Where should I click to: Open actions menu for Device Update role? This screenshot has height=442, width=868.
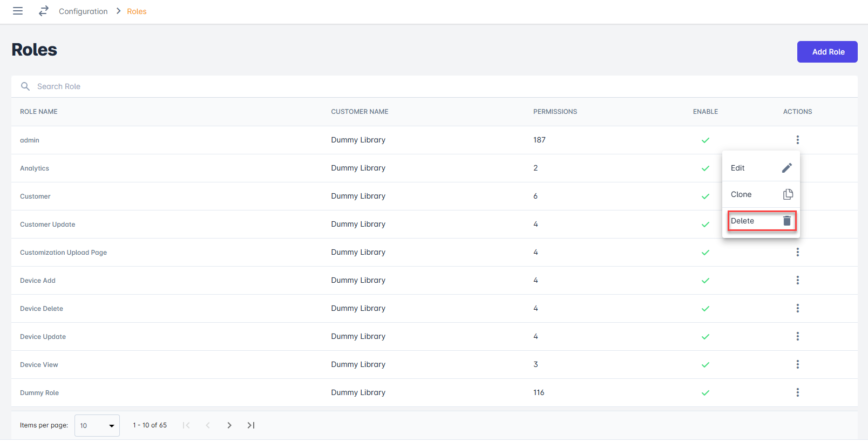[797, 336]
